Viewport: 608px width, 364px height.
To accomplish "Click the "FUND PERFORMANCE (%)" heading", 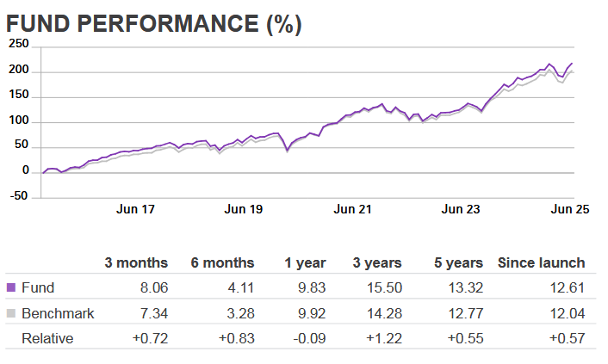I will (154, 24).
